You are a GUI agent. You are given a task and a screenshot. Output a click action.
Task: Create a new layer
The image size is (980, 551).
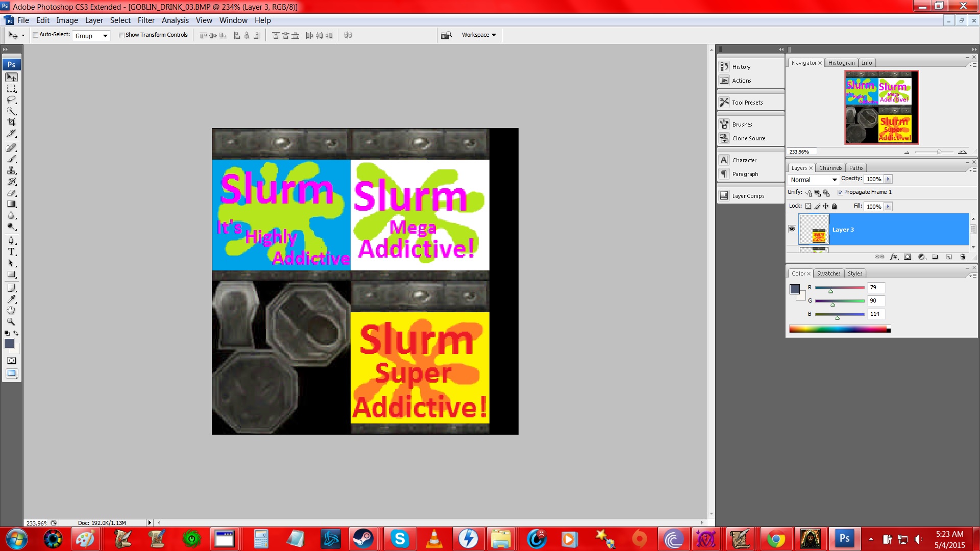[949, 257]
